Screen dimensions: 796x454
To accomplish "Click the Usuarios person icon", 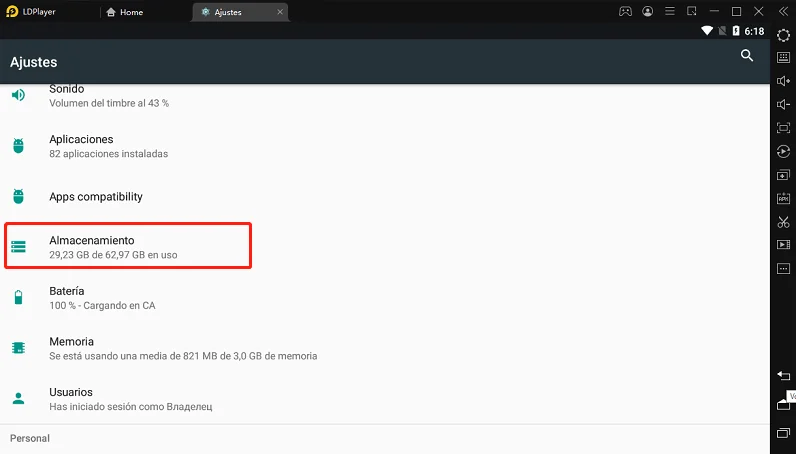I will tap(18, 398).
